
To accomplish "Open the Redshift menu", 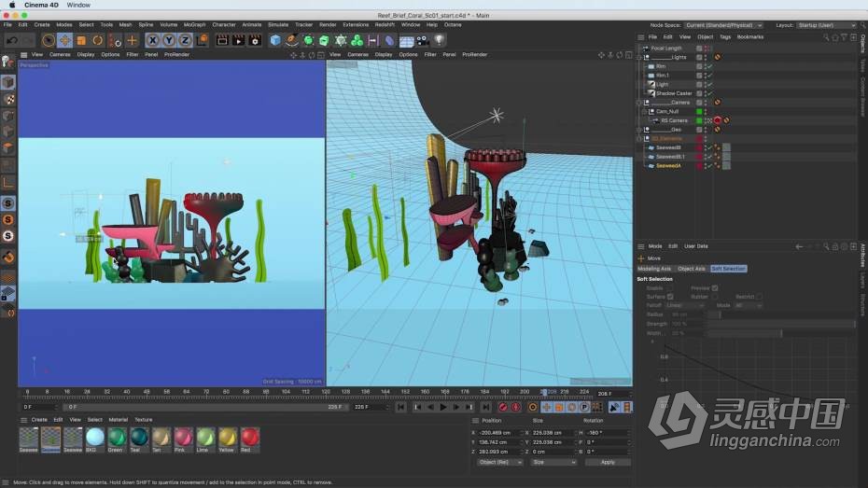I will pos(385,25).
